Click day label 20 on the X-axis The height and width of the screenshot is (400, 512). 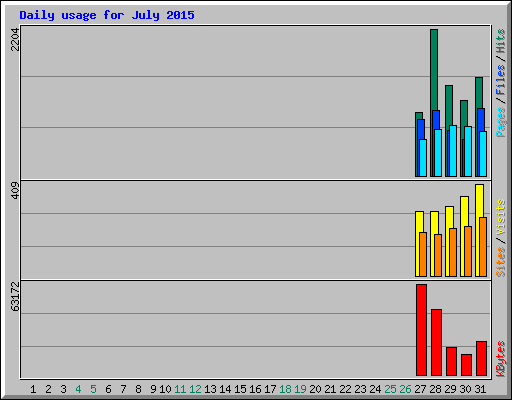[315, 389]
